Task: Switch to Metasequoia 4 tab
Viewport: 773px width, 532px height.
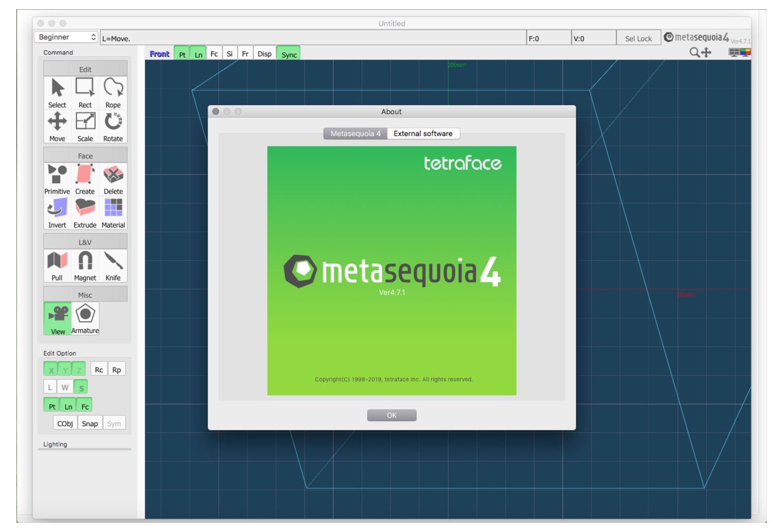Action: [x=356, y=134]
